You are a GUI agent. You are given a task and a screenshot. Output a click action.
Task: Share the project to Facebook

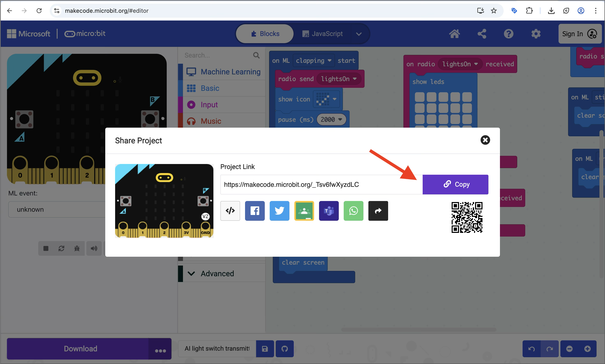pyautogui.click(x=255, y=211)
